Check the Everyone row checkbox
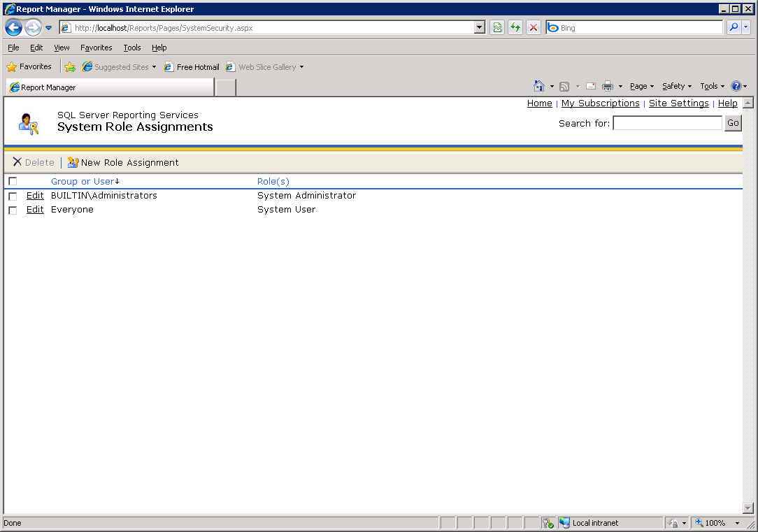The width and height of the screenshot is (758, 532). click(13, 210)
